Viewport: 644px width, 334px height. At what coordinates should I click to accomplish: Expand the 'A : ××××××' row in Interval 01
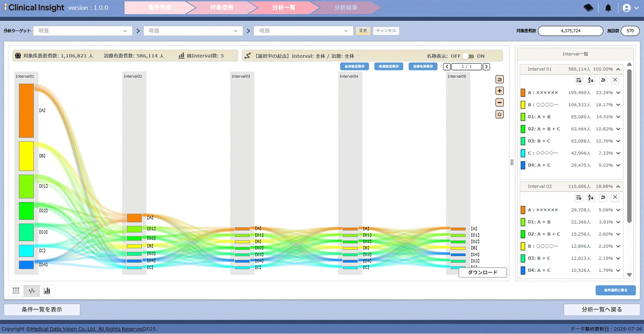618,93
